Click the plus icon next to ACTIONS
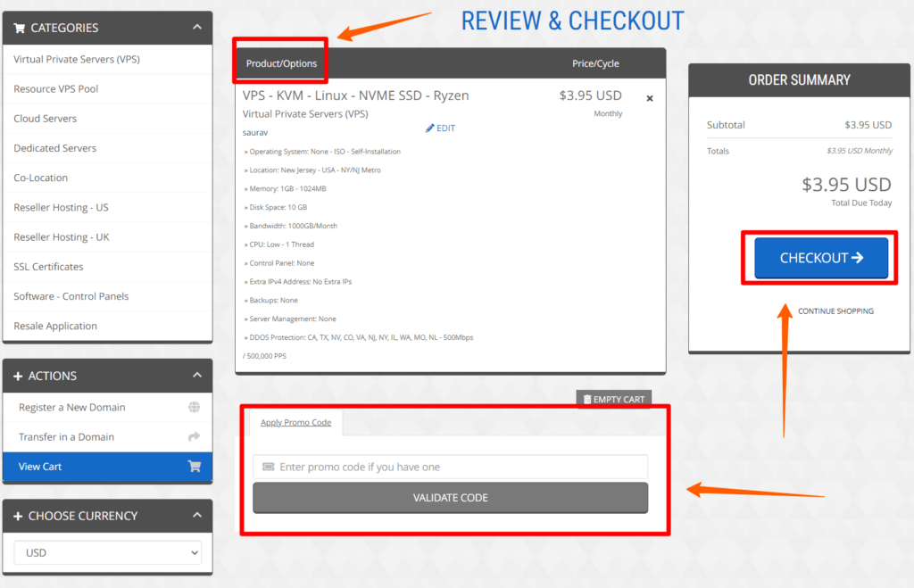This screenshot has height=588, width=914. (20, 375)
